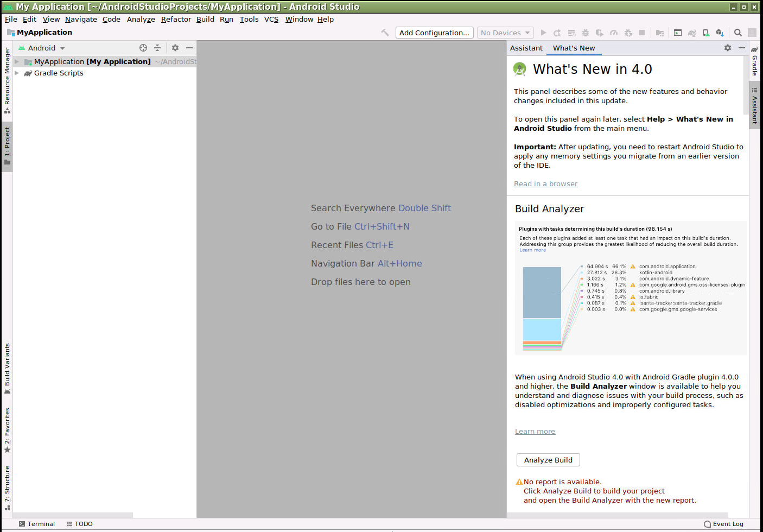The width and height of the screenshot is (763, 532).
Task: Open Android project view dropdown
Action: click(x=42, y=48)
